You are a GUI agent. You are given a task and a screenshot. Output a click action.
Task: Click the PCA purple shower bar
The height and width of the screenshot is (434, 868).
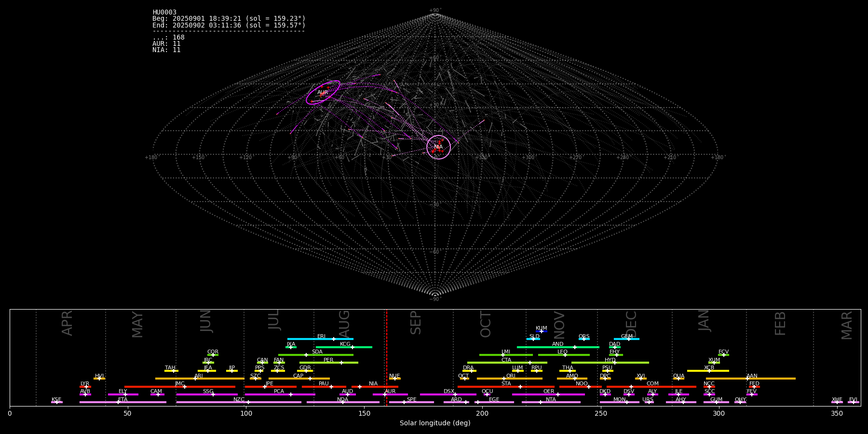(x=280, y=394)
